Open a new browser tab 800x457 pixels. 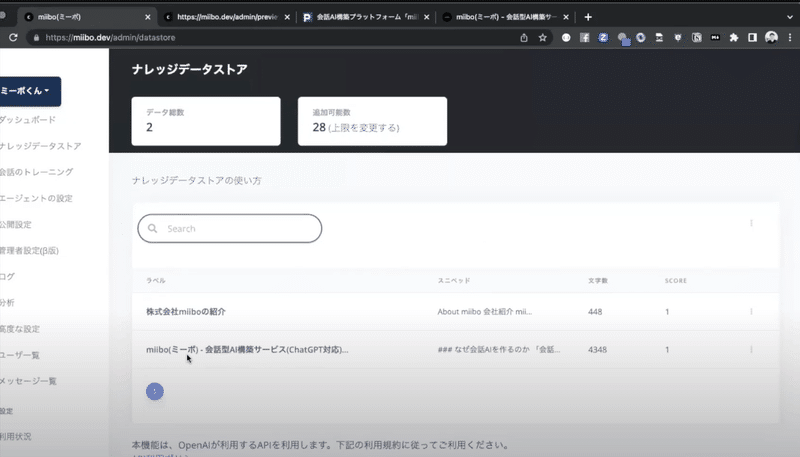click(588, 17)
